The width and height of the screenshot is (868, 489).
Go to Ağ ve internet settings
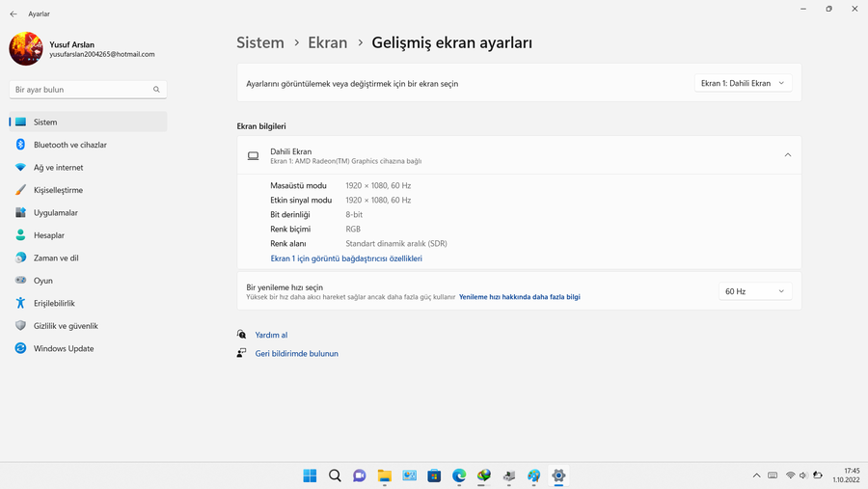(x=58, y=168)
